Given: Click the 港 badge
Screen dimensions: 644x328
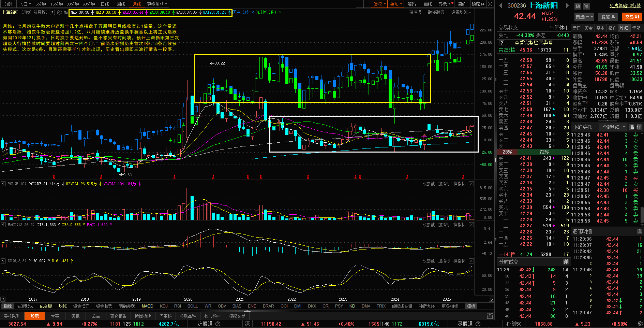Looking at the screenshot, I should (x=586, y=6).
